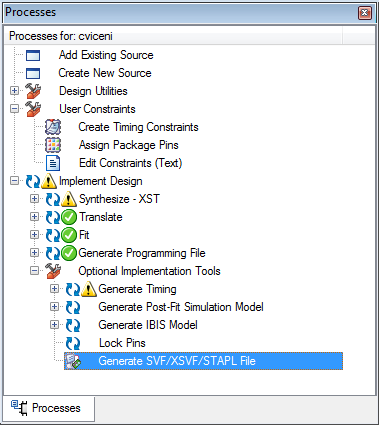The width and height of the screenshot is (379, 425).
Task: Close the Processes panel
Action: 365,13
